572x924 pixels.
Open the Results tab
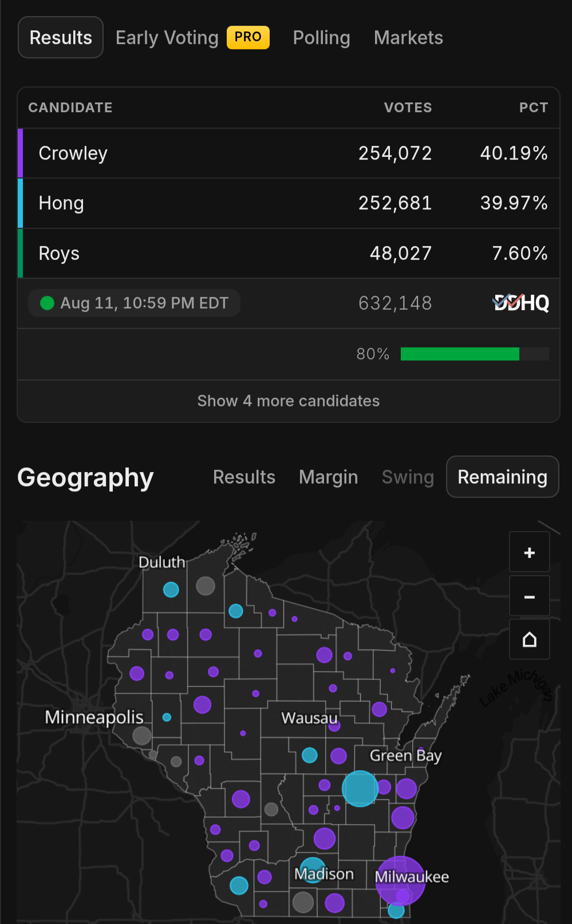61,38
